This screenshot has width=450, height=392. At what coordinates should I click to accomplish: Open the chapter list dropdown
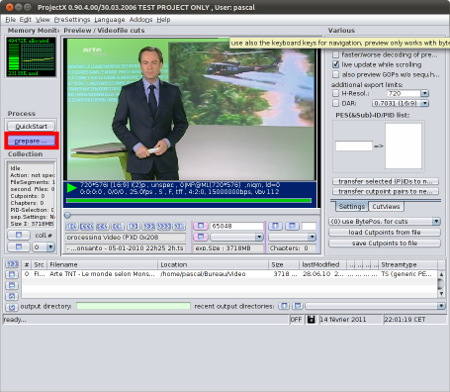(x=312, y=237)
